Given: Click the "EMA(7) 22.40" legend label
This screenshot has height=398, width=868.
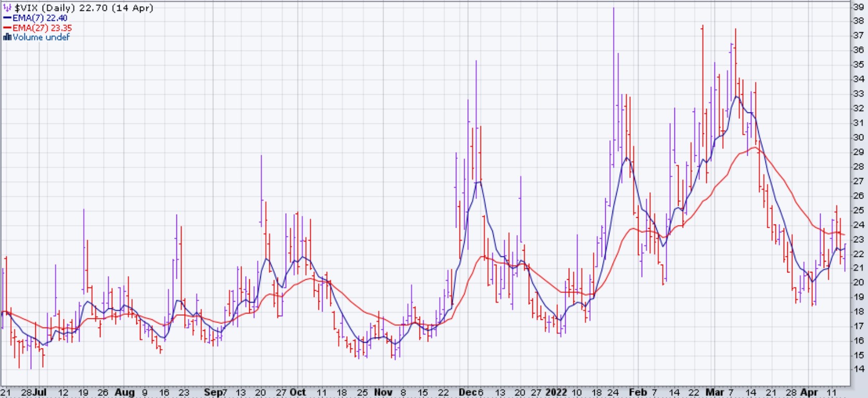Looking at the screenshot, I should (40, 18).
